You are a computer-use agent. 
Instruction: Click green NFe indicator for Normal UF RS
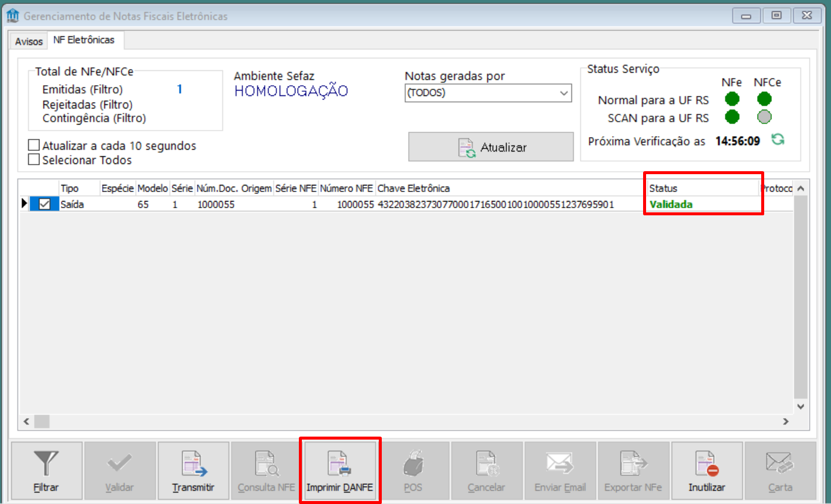(x=733, y=99)
